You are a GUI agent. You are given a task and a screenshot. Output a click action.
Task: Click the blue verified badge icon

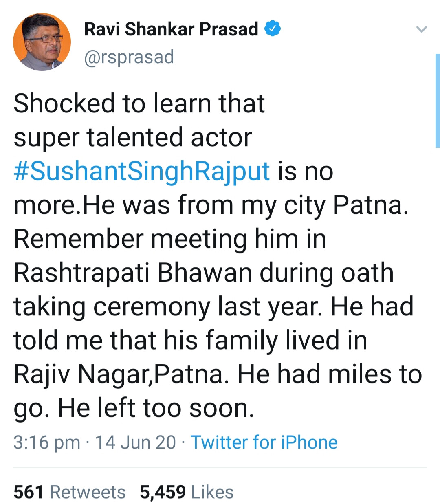tap(273, 29)
